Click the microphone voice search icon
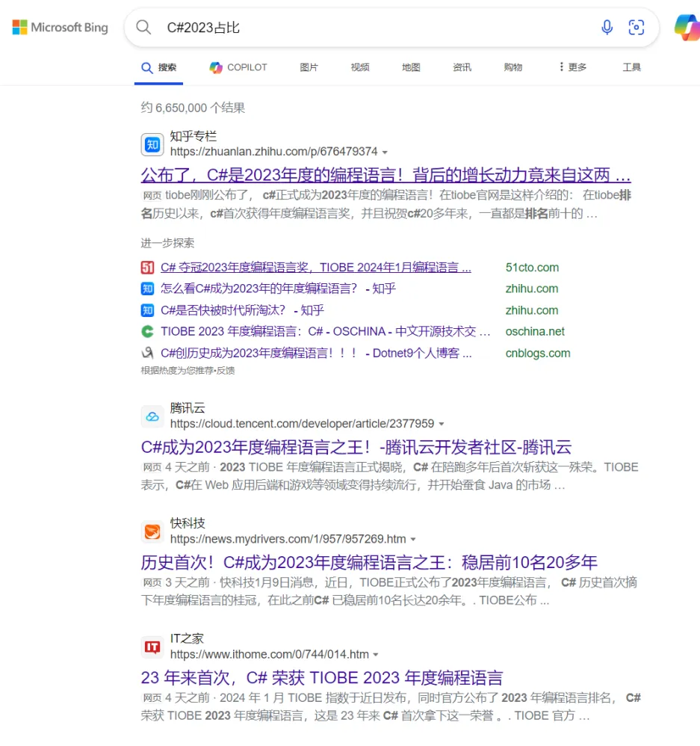Image resolution: width=700 pixels, height=746 pixels. pos(607,28)
